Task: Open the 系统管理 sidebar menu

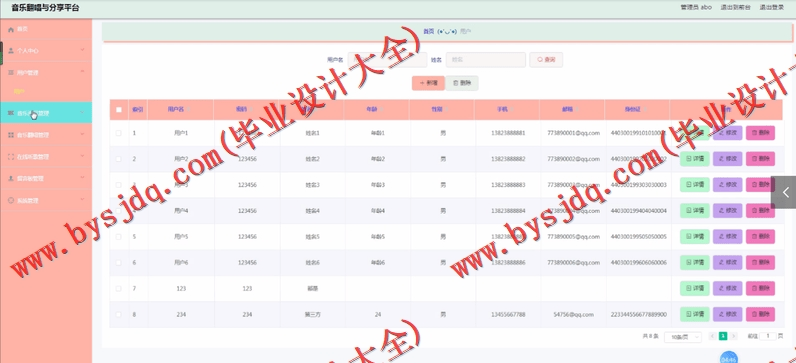Action: [x=46, y=201]
